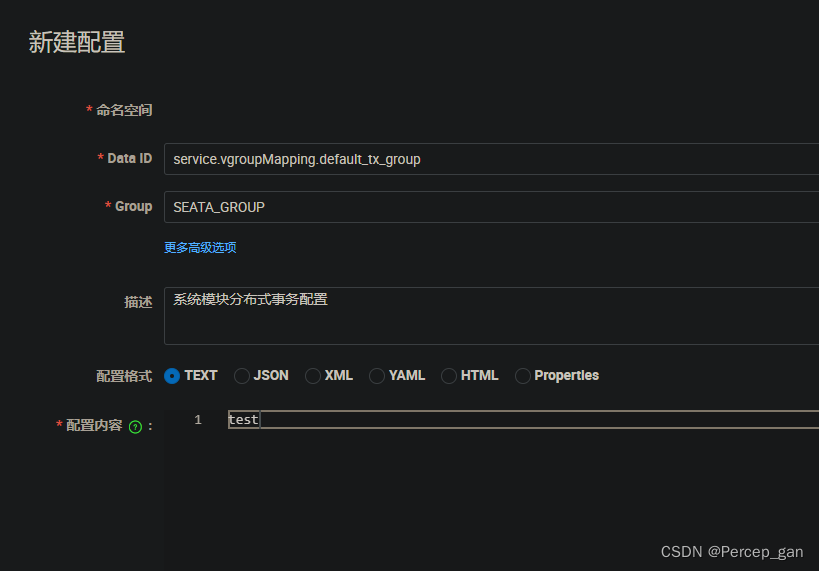Click the 命名空间 namespace label
The image size is (819, 571).
[124, 110]
